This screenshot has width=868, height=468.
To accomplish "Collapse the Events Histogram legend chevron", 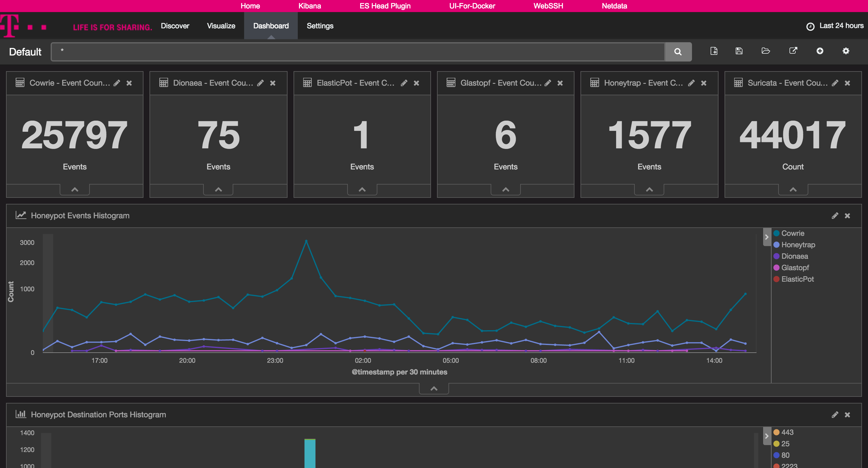I will pyautogui.click(x=766, y=237).
